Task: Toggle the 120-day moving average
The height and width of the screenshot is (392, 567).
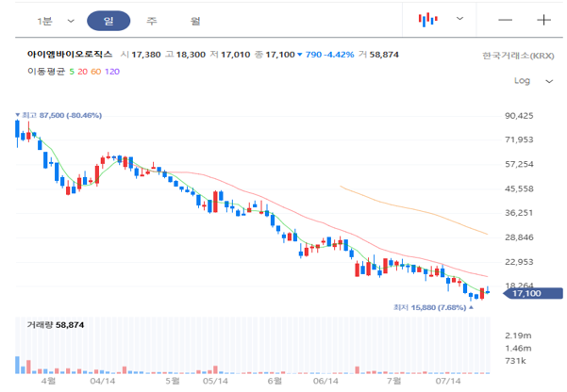Action: pos(112,72)
